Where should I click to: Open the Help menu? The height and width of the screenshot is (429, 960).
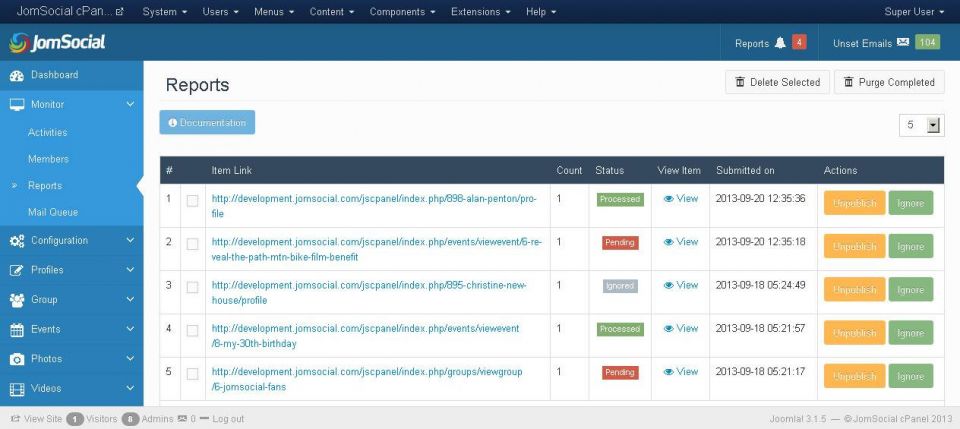pos(541,12)
